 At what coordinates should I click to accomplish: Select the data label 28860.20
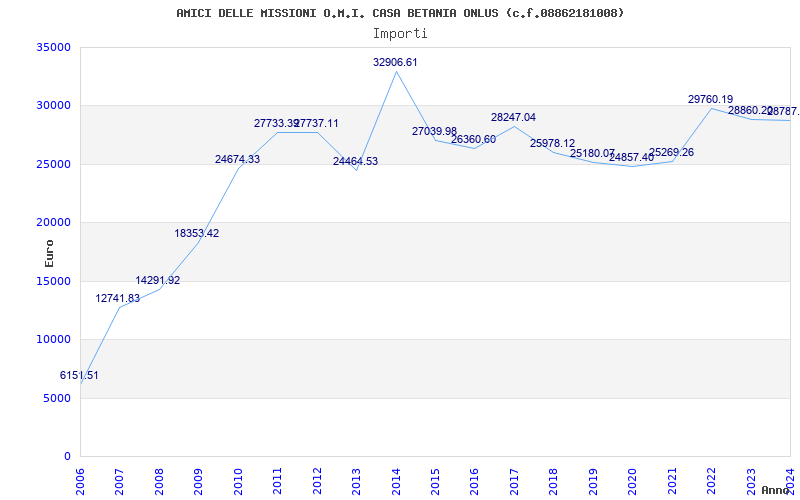click(x=750, y=110)
